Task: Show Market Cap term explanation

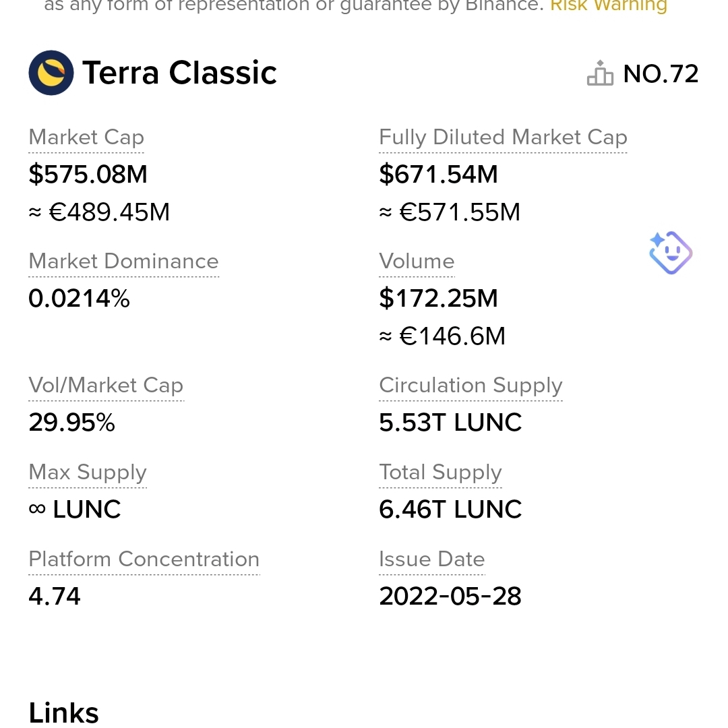Action: pos(86,138)
